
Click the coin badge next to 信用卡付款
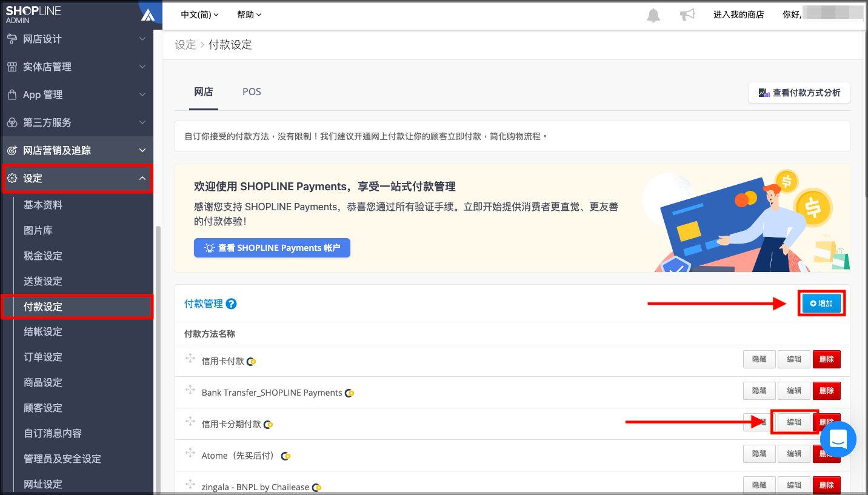coord(251,362)
